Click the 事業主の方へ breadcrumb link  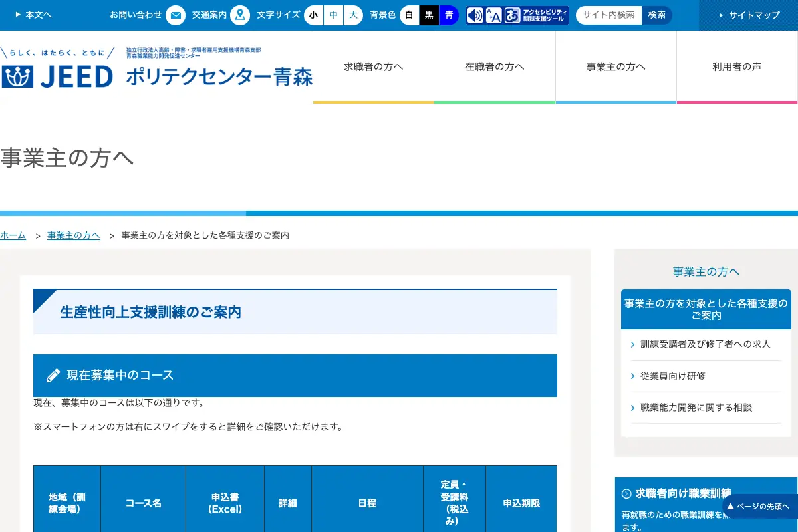[74, 235]
